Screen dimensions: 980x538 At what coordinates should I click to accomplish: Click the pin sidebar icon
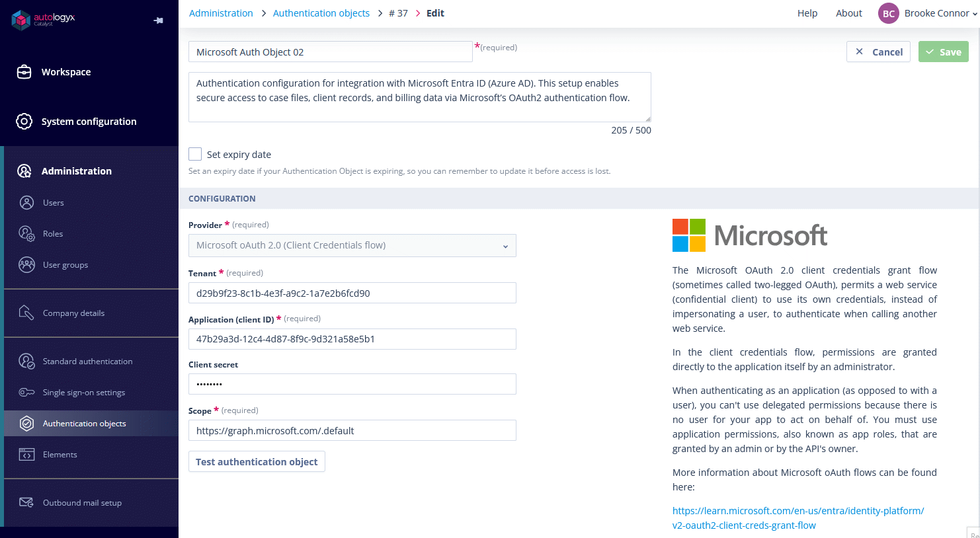pyautogui.click(x=158, y=20)
